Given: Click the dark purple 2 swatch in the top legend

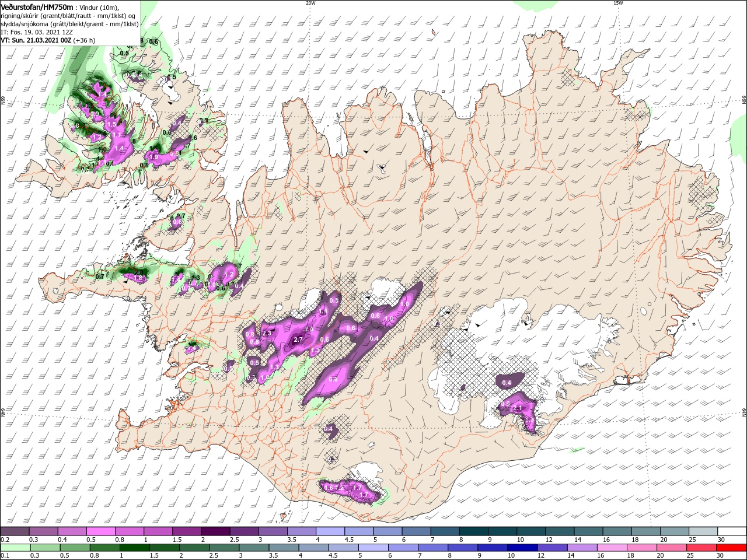Looking at the screenshot, I should click(x=215, y=531).
